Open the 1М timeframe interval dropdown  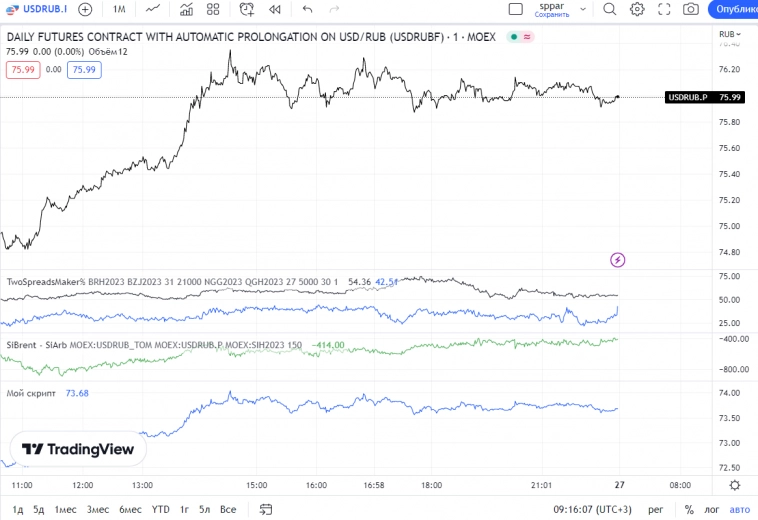(119, 9)
